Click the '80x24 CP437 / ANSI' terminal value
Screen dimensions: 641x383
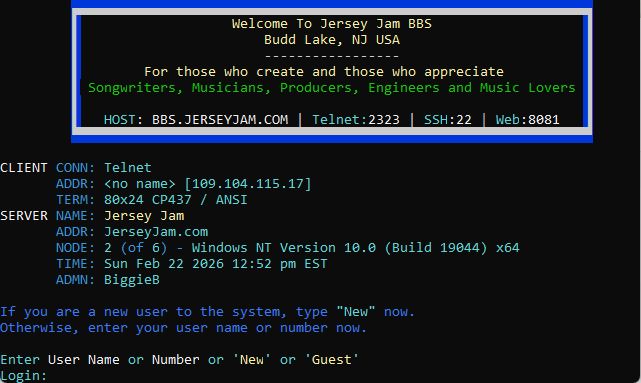pyautogui.click(x=176, y=200)
